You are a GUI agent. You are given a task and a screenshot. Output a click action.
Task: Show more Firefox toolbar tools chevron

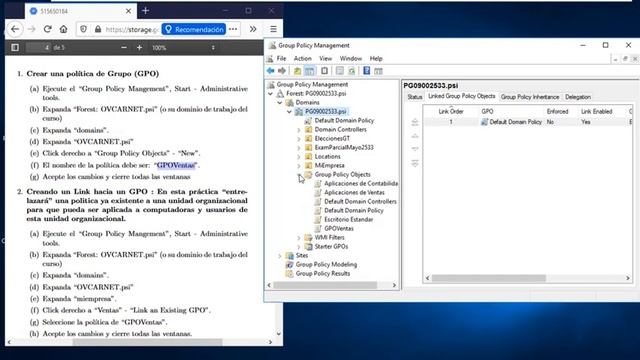pos(253,29)
